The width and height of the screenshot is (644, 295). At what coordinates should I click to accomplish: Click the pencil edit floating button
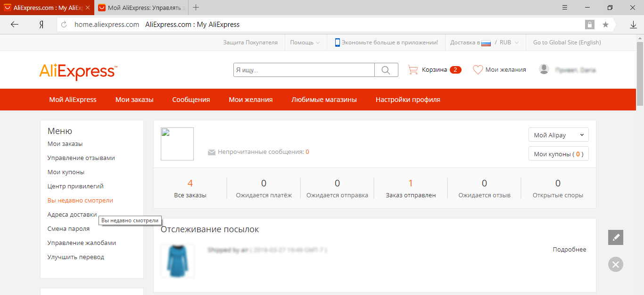pyautogui.click(x=615, y=237)
